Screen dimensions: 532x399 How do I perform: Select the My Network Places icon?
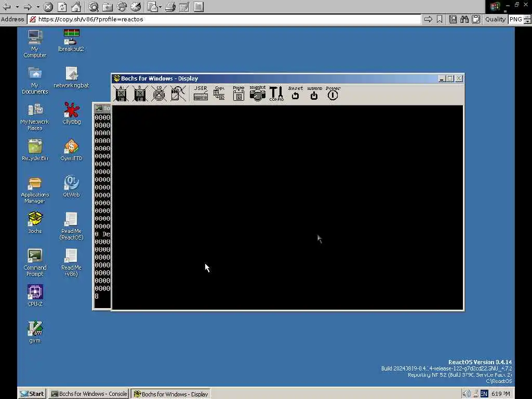tap(35, 117)
